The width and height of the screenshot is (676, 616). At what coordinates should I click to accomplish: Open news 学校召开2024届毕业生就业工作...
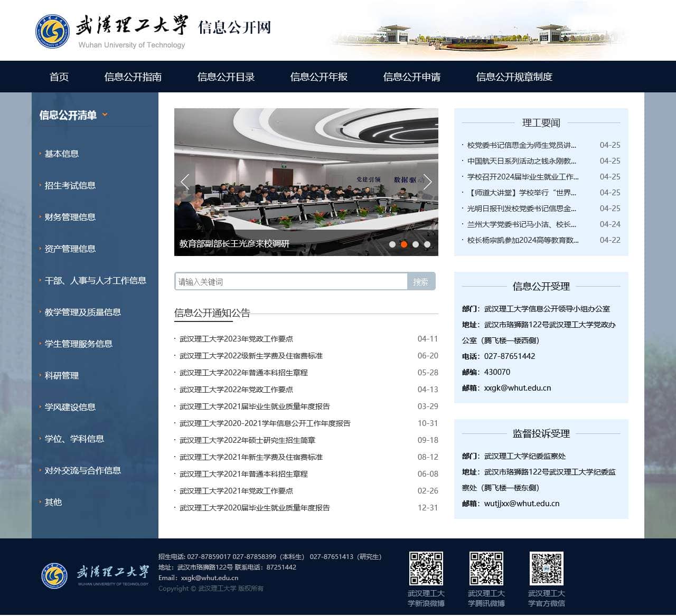pos(523,177)
